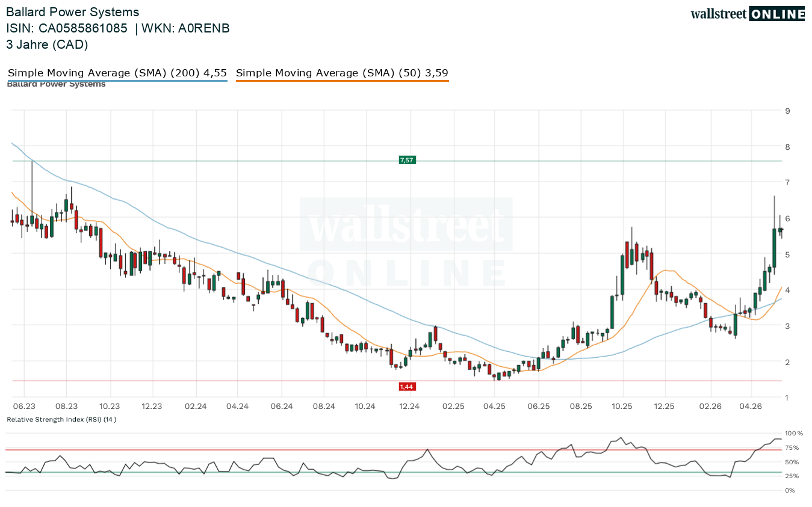Screen dimensions: 812x507
Task: Select the Ballard Power Systems title
Action: [72, 12]
